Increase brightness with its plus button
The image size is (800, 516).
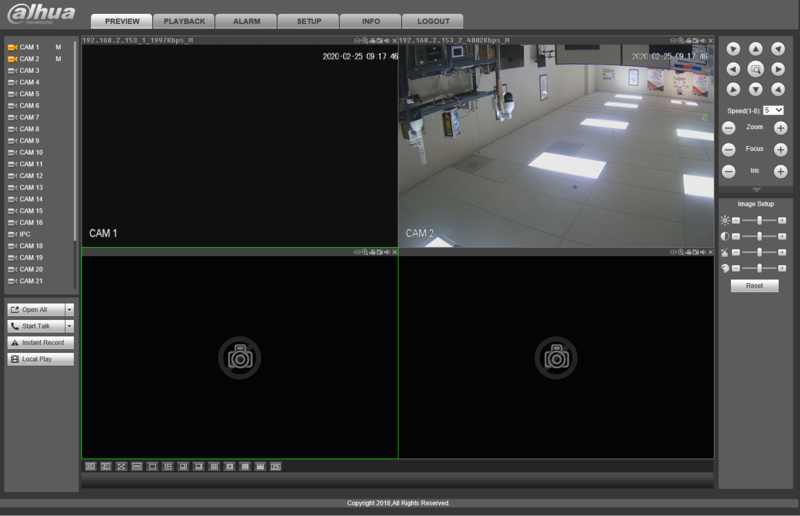coord(782,220)
